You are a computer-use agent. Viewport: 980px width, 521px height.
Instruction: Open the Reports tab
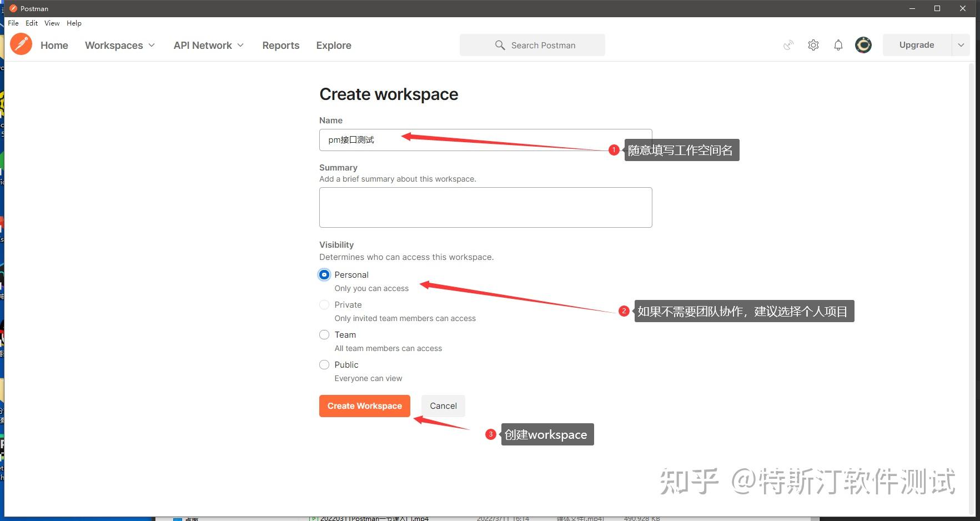pyautogui.click(x=281, y=45)
